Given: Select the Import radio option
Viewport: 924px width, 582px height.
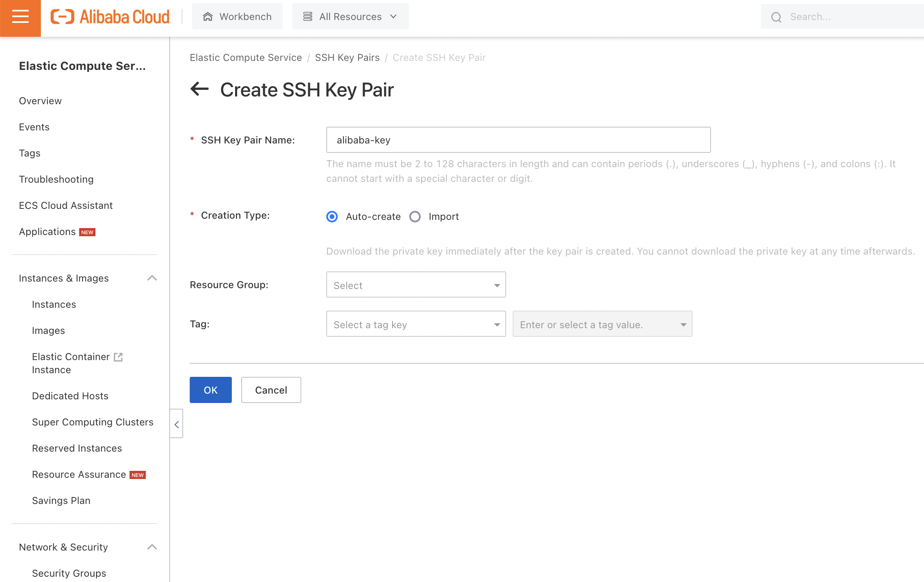Looking at the screenshot, I should 415,217.
